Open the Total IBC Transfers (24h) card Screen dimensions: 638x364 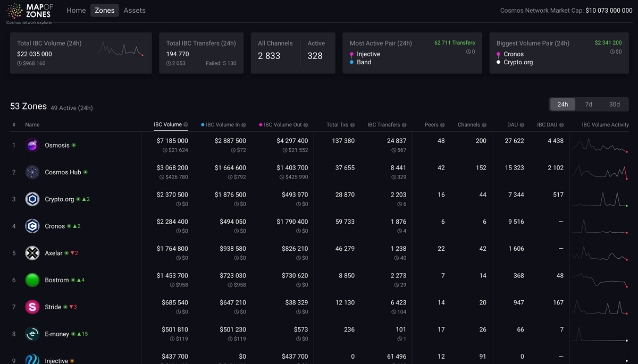pyautogui.click(x=202, y=53)
